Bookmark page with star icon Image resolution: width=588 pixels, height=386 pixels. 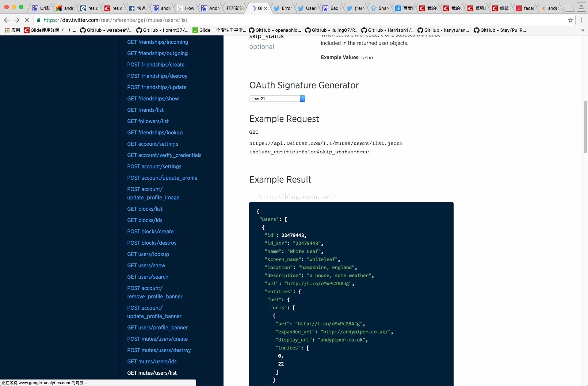pos(570,20)
